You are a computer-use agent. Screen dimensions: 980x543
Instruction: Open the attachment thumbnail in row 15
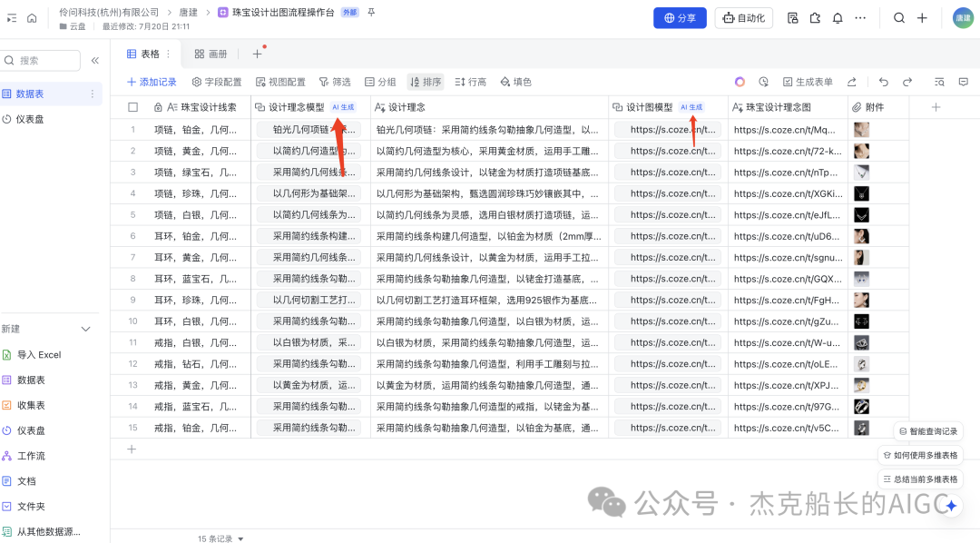861,428
